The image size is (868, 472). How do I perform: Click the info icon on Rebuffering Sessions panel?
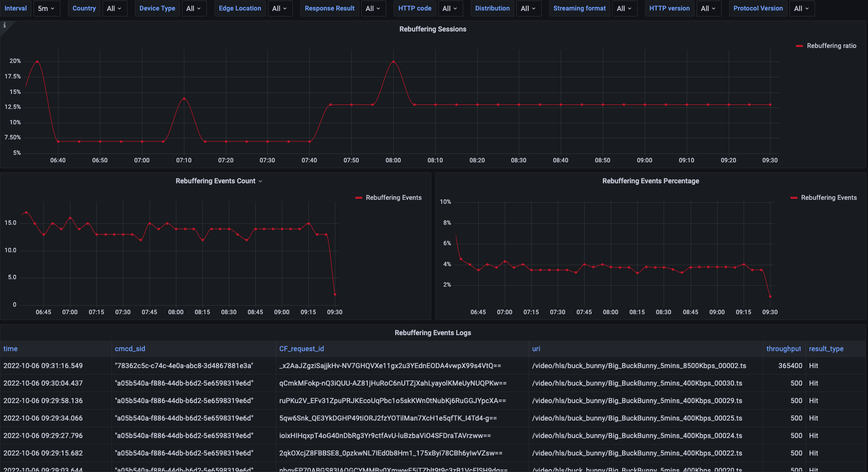coord(5,24)
